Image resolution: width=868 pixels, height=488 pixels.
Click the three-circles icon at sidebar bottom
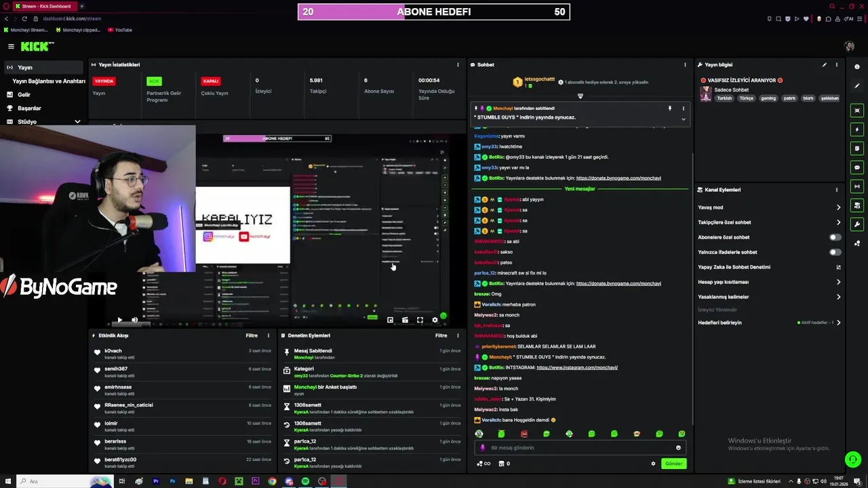tap(857, 243)
